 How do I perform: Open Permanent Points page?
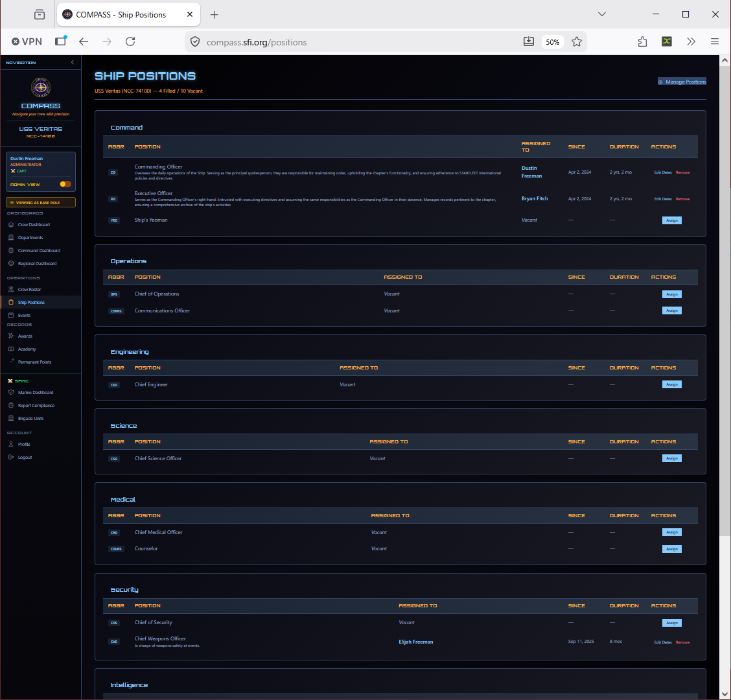point(34,362)
